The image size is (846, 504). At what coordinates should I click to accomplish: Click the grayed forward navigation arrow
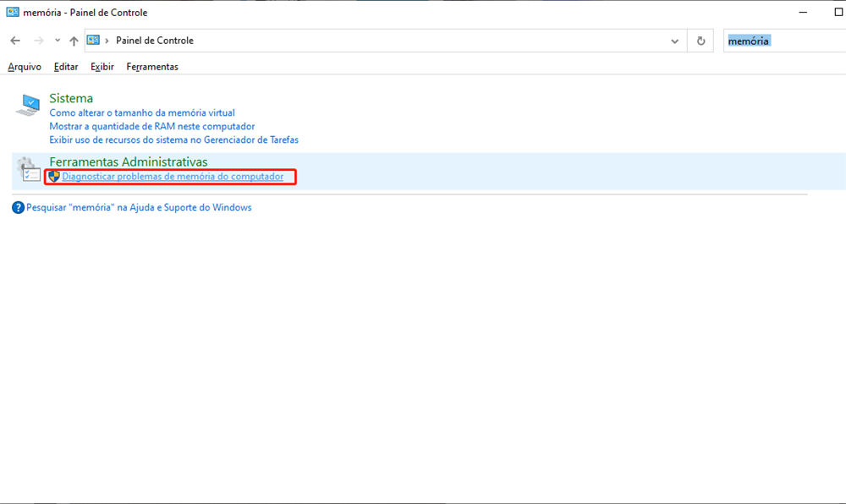pyautogui.click(x=37, y=40)
